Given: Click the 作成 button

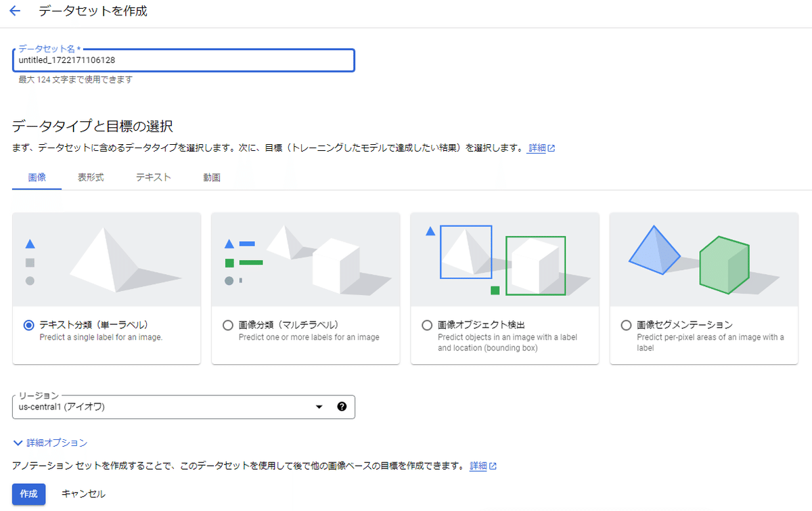Looking at the screenshot, I should (29, 494).
